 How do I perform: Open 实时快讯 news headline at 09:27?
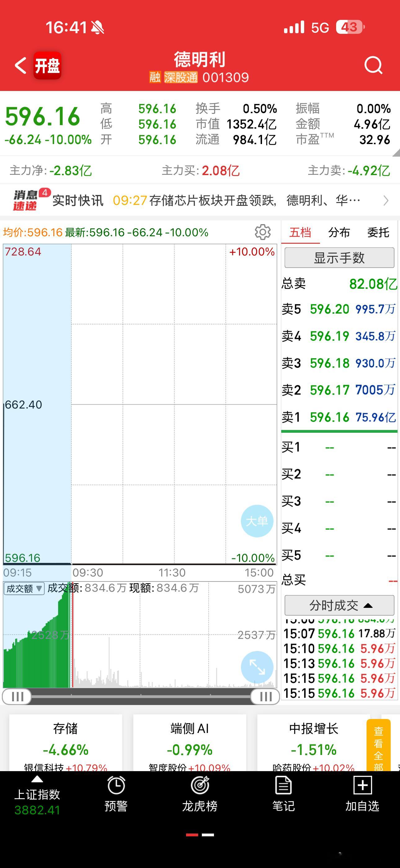click(236, 201)
